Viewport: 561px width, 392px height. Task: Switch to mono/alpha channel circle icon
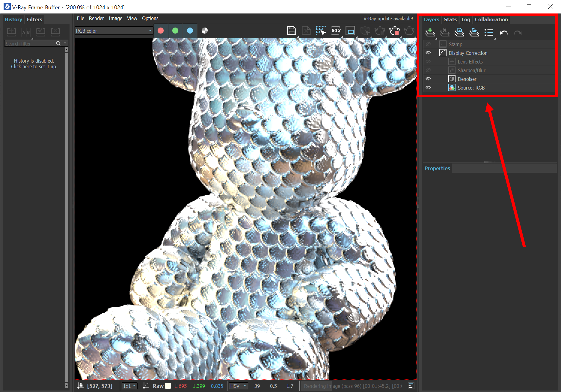(x=205, y=31)
